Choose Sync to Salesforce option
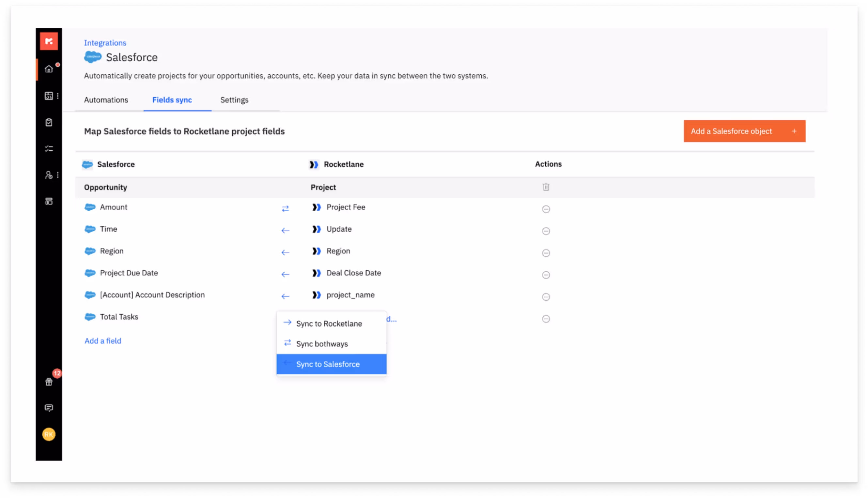 coord(331,364)
